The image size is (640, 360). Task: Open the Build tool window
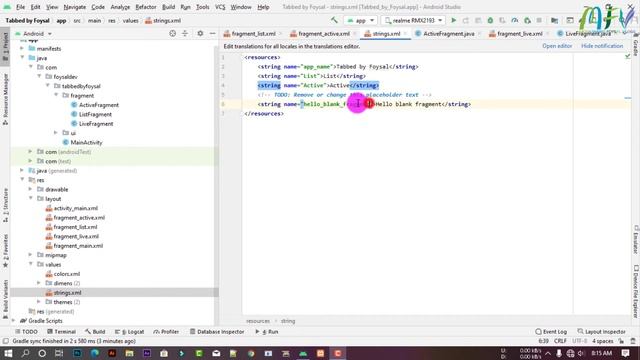pyautogui.click(x=95, y=332)
